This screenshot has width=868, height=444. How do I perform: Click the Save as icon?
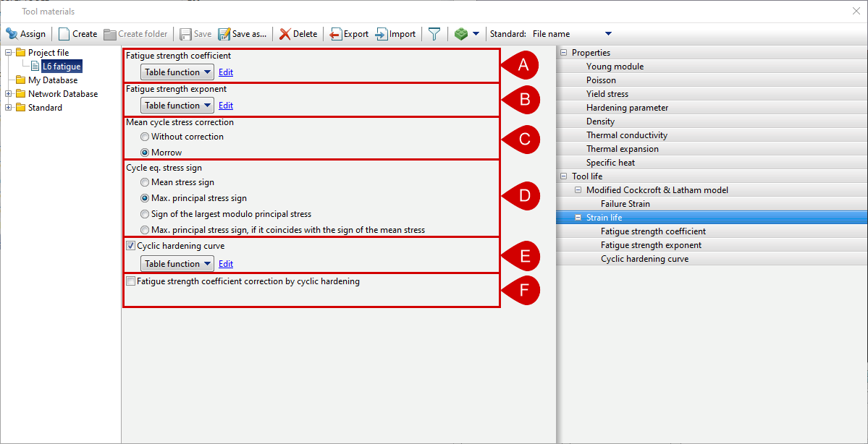pos(222,33)
